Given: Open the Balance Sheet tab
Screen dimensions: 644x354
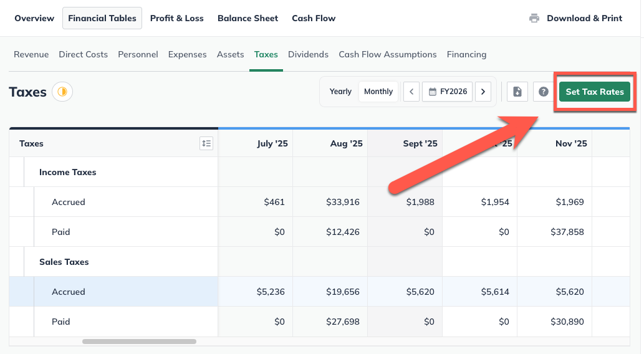Looking at the screenshot, I should click(248, 18).
